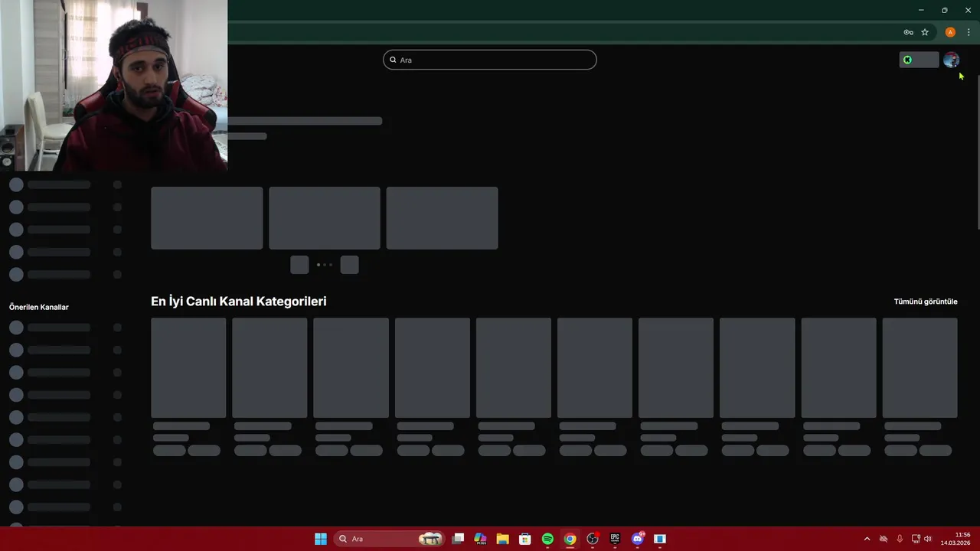Open Spotify from the taskbar
This screenshot has height=551, width=980.
point(547,539)
